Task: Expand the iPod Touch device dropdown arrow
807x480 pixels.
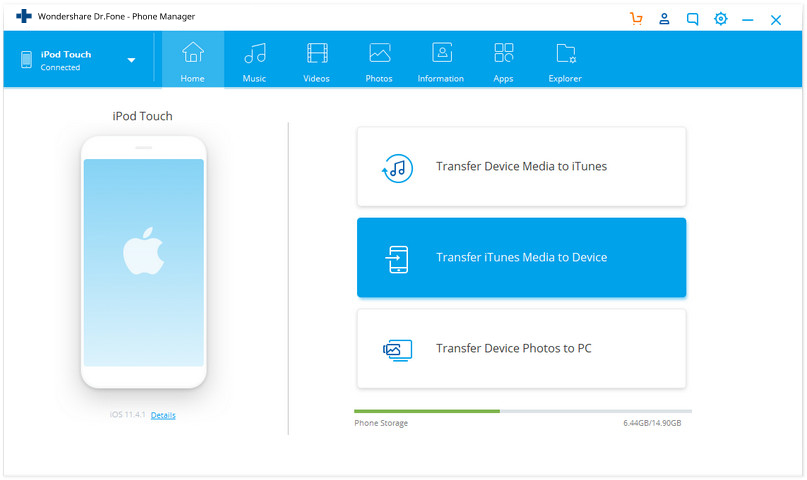Action: [x=131, y=60]
